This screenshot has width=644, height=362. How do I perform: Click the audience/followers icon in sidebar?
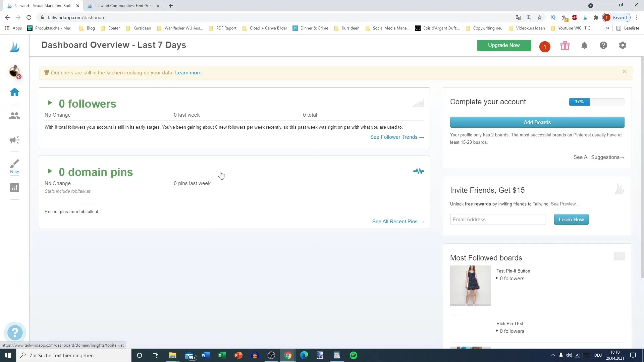15,116
